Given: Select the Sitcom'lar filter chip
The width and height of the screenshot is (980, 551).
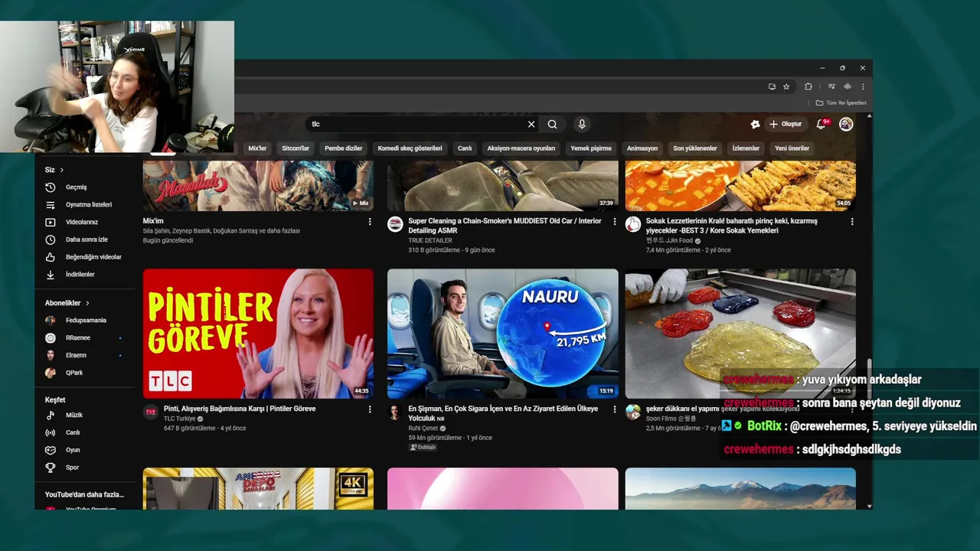Looking at the screenshot, I should tap(296, 148).
